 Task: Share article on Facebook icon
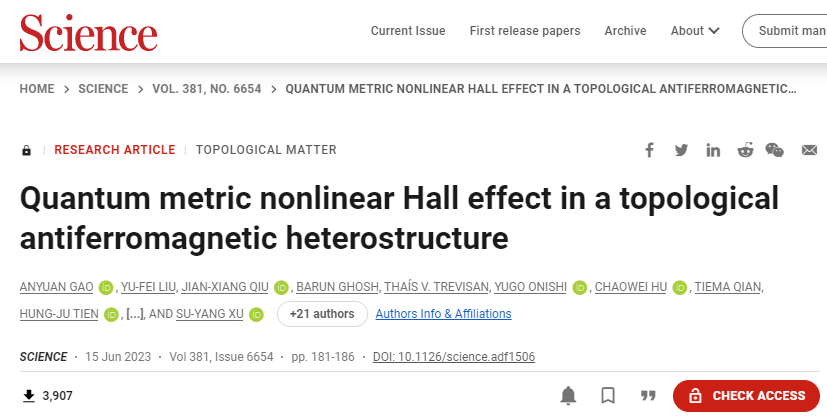pos(649,150)
